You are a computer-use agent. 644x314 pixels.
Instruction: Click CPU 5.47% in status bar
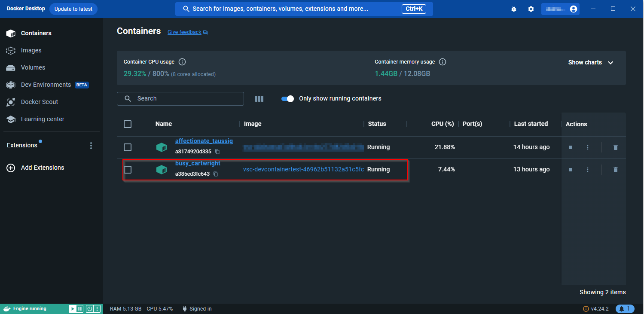159,309
